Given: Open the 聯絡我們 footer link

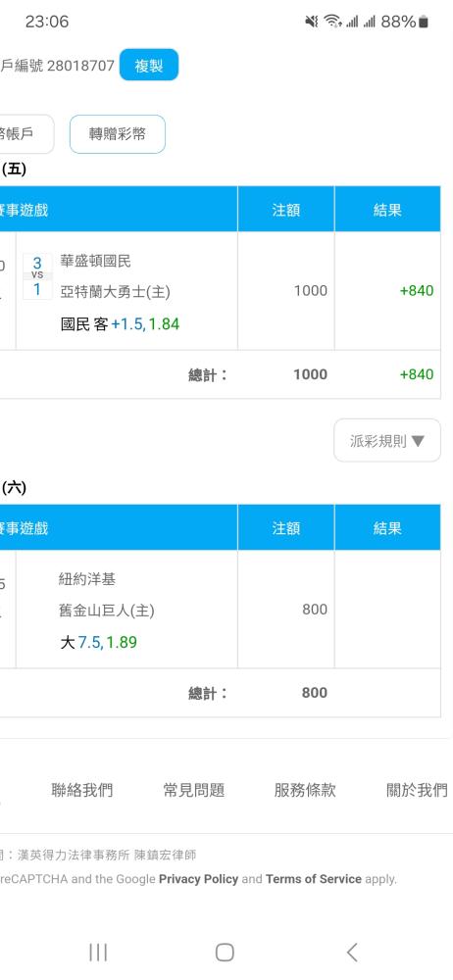Looking at the screenshot, I should pyautogui.click(x=82, y=790).
